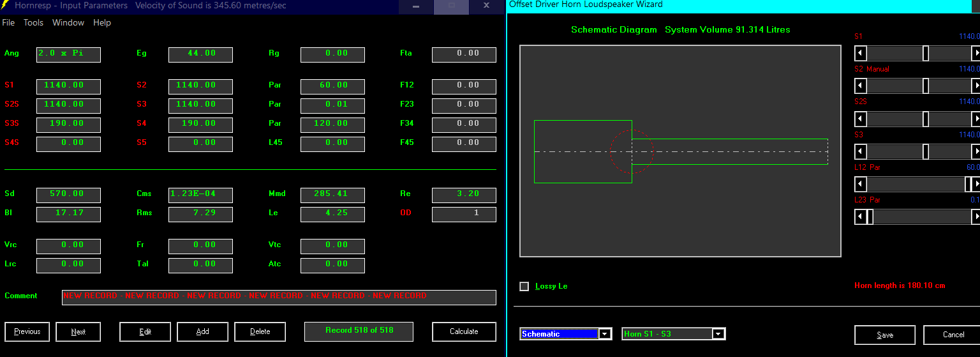Image resolution: width=980 pixels, height=357 pixels.
Task: Click left arrow of S3 slider
Action: coord(861,151)
